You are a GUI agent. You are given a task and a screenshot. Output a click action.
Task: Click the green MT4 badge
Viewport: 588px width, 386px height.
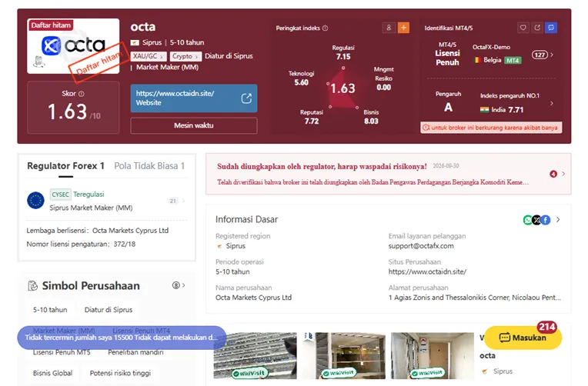click(x=513, y=60)
